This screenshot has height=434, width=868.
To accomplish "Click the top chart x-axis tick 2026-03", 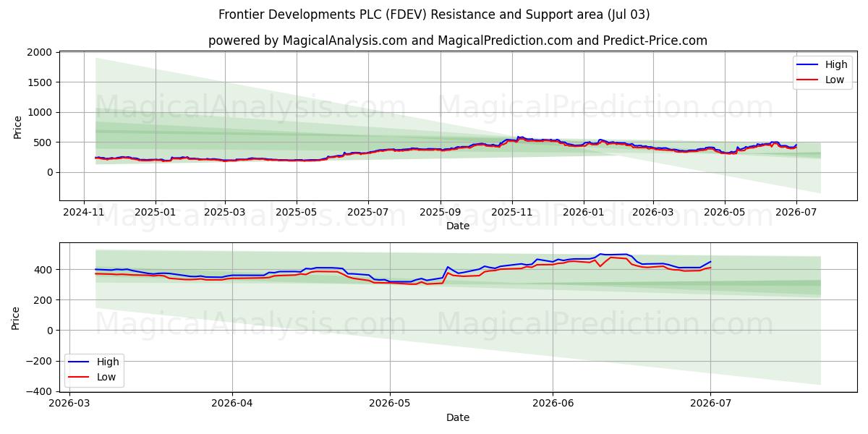I will pos(653,212).
